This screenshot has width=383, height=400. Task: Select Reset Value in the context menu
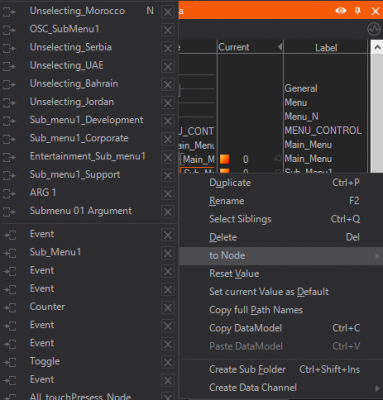click(234, 274)
